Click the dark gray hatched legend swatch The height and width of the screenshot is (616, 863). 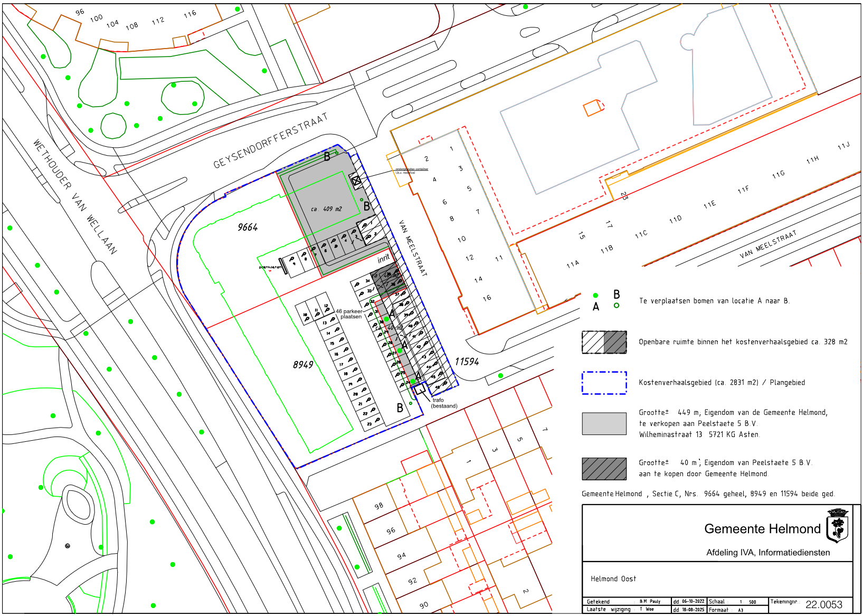tap(604, 469)
